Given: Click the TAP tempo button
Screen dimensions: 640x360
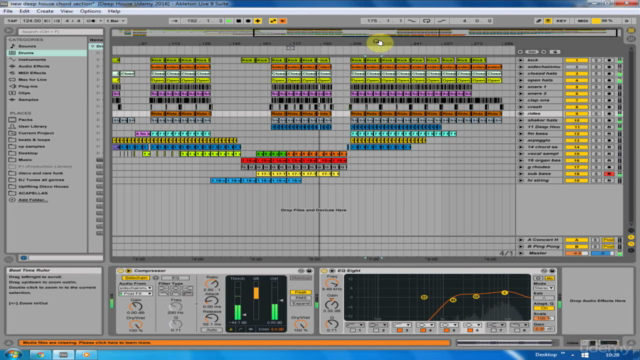Looking at the screenshot, I should click(x=12, y=21).
